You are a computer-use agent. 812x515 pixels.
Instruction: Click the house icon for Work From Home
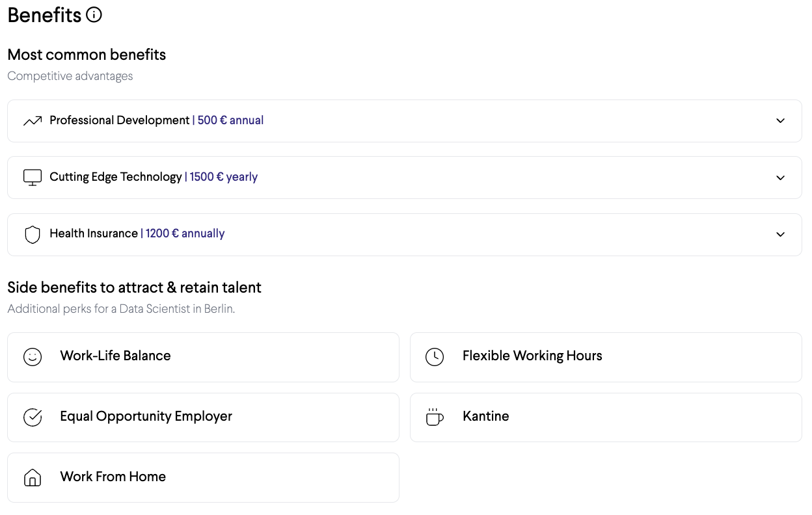[x=33, y=478]
